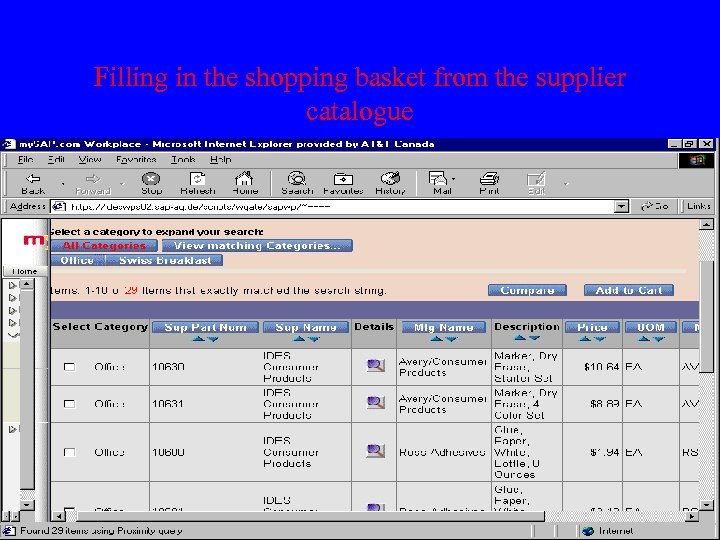Open the Mail button dropdown arrow
The height and width of the screenshot is (540, 720).
[x=453, y=179]
